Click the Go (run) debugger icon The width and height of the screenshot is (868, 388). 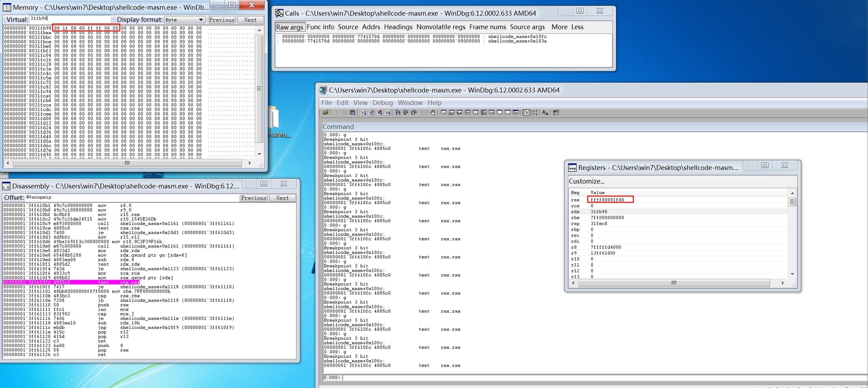pyautogui.click(x=363, y=113)
